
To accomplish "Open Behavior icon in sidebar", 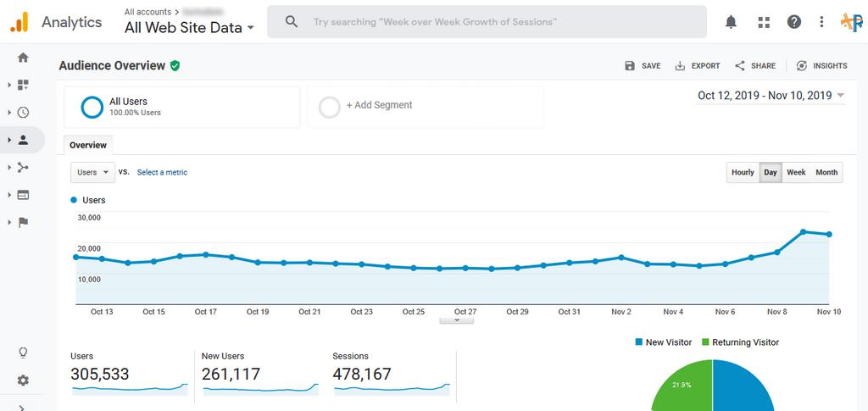I will 23,195.
